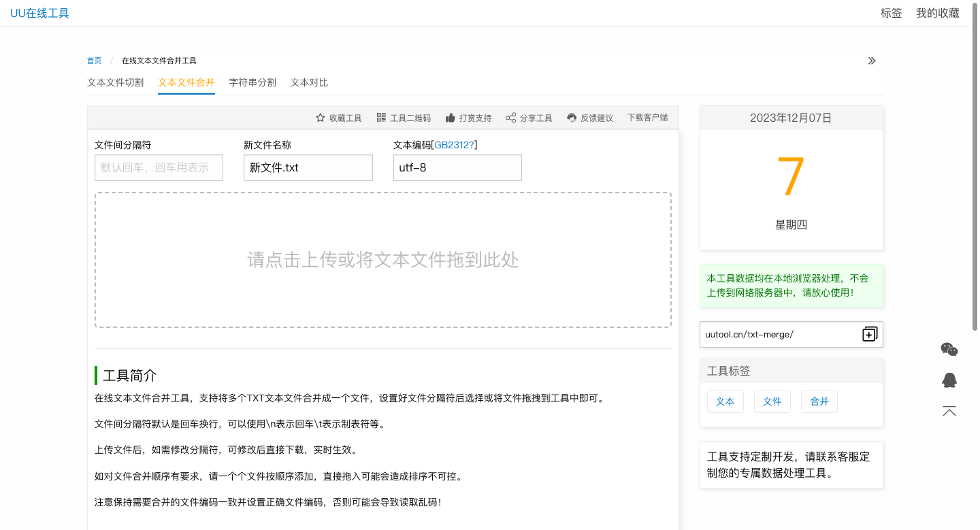Click the back-to-top arrow icon
The image size is (980, 530).
[x=949, y=411]
